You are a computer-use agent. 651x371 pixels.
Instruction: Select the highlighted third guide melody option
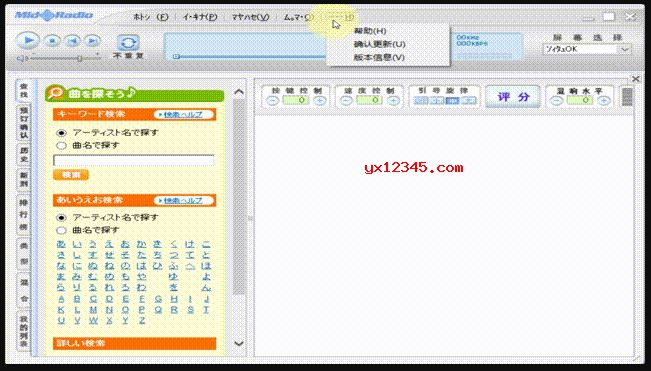(453, 101)
